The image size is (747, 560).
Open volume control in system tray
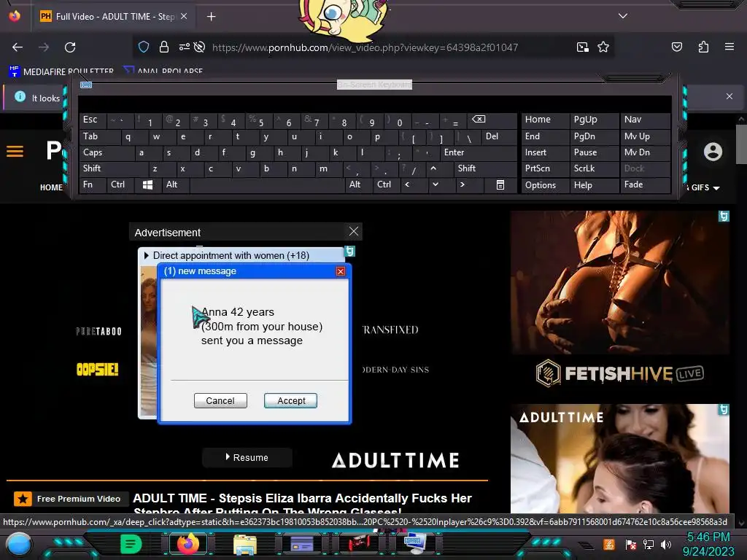(665, 544)
